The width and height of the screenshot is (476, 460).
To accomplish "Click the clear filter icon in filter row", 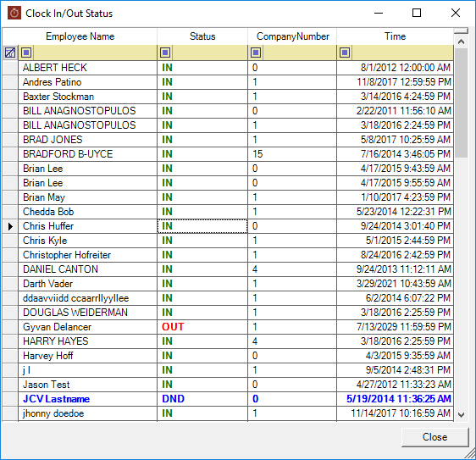I will (10, 53).
